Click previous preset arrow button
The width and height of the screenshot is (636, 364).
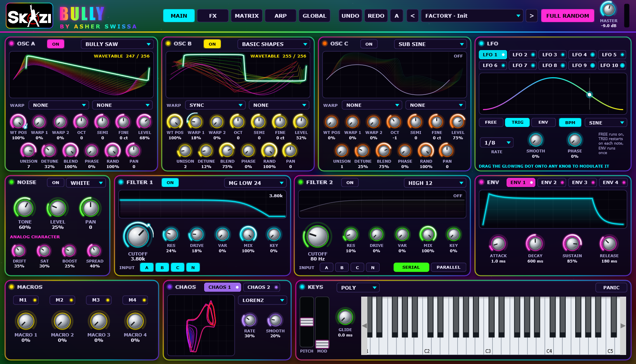(412, 16)
